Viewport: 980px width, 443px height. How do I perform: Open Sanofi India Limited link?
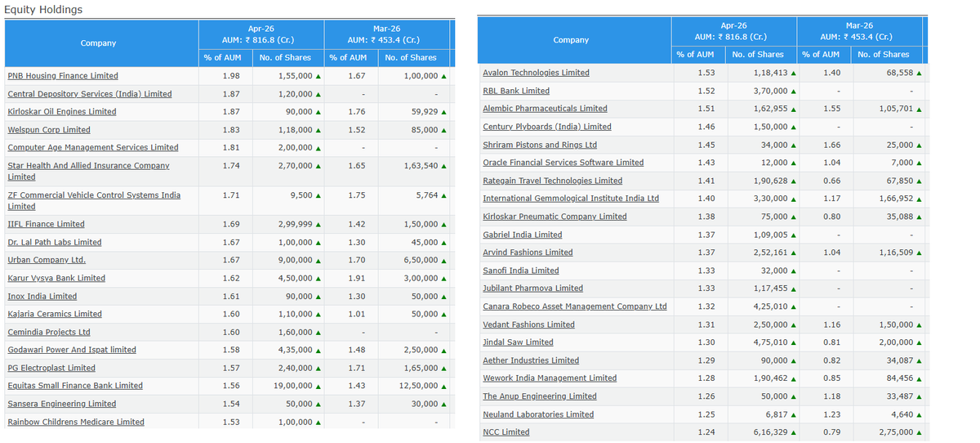point(521,271)
